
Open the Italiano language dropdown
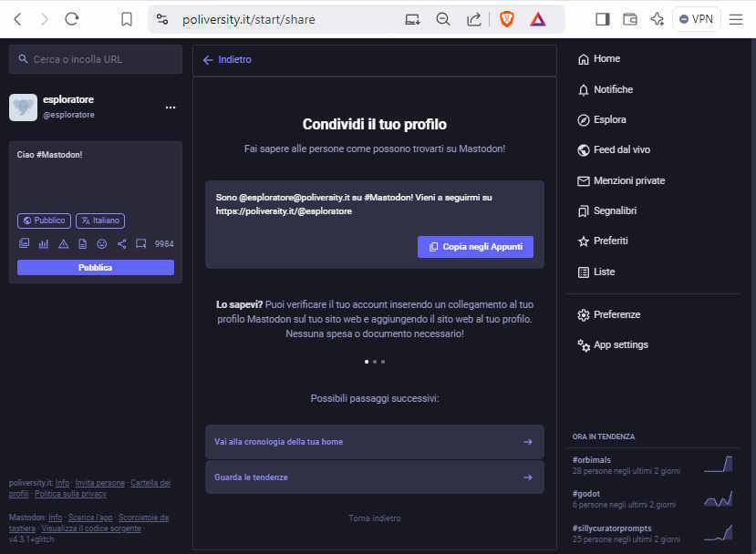coord(100,221)
